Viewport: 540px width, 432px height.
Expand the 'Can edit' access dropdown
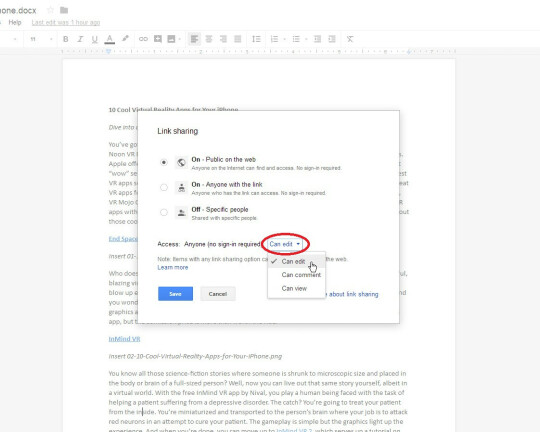285,244
